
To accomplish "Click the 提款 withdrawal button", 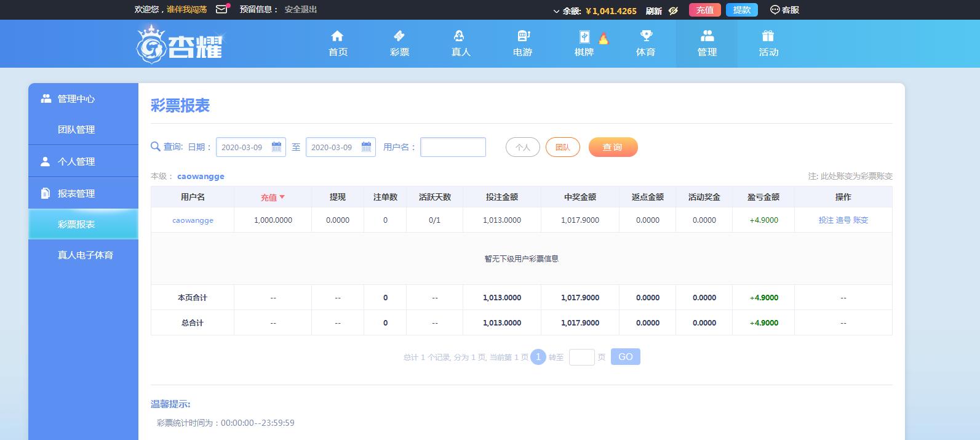I will click(741, 10).
